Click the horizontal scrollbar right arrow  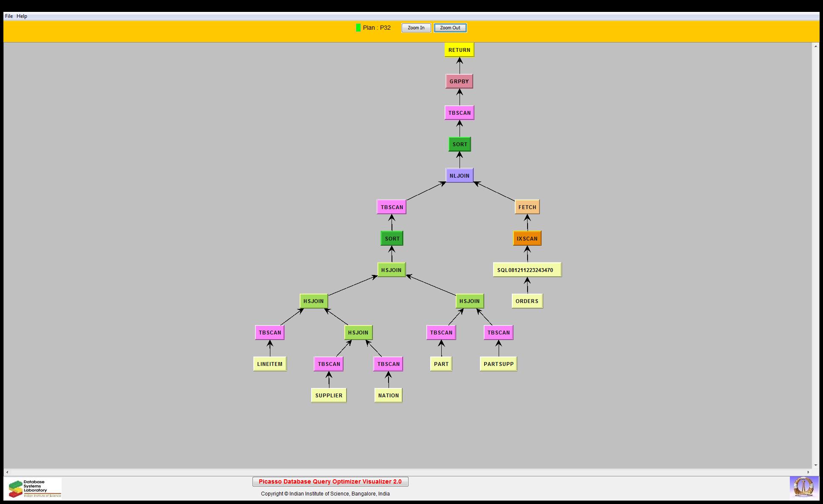[809, 472]
